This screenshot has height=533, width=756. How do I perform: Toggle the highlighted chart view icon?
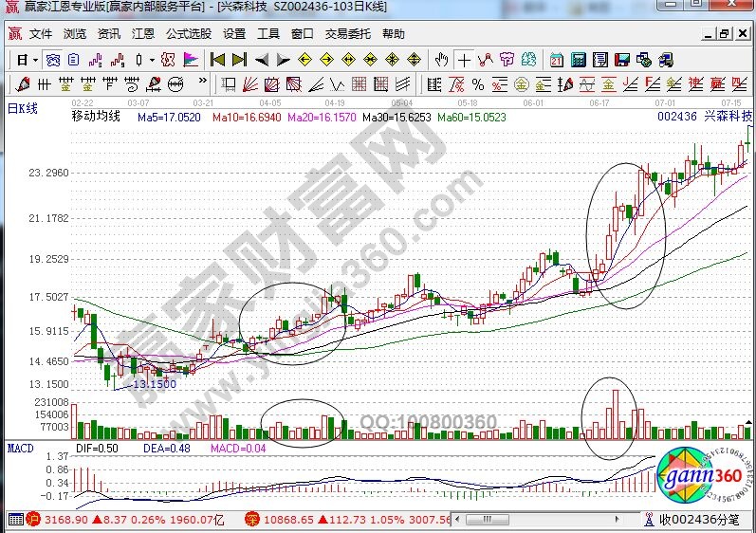pyautogui.click(x=54, y=59)
